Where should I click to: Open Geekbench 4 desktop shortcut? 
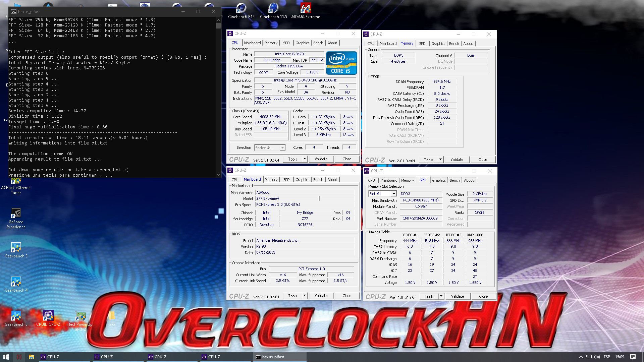coord(16,284)
